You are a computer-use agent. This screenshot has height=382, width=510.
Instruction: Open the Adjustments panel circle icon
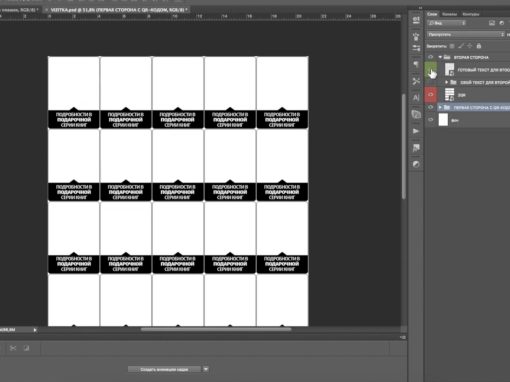(416, 164)
